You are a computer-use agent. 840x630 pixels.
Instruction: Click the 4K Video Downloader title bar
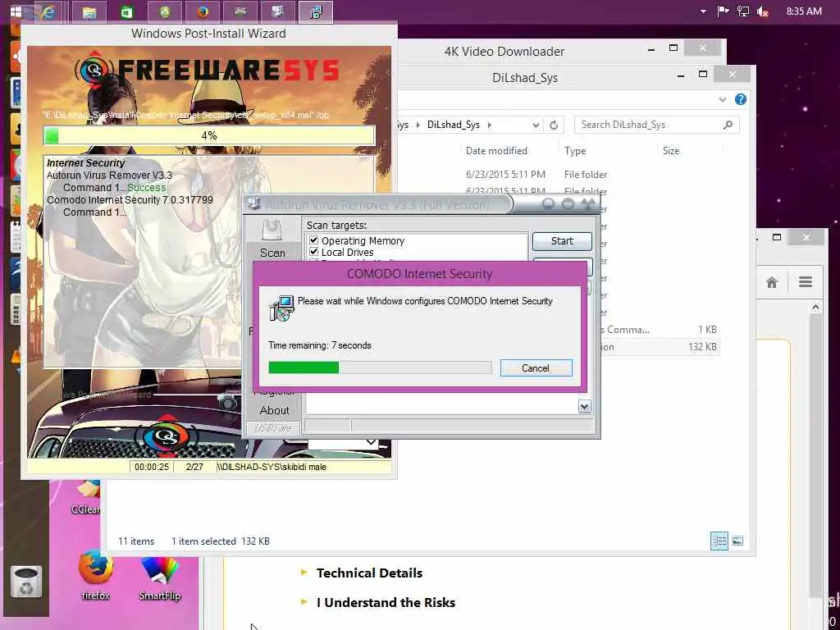pyautogui.click(x=504, y=52)
